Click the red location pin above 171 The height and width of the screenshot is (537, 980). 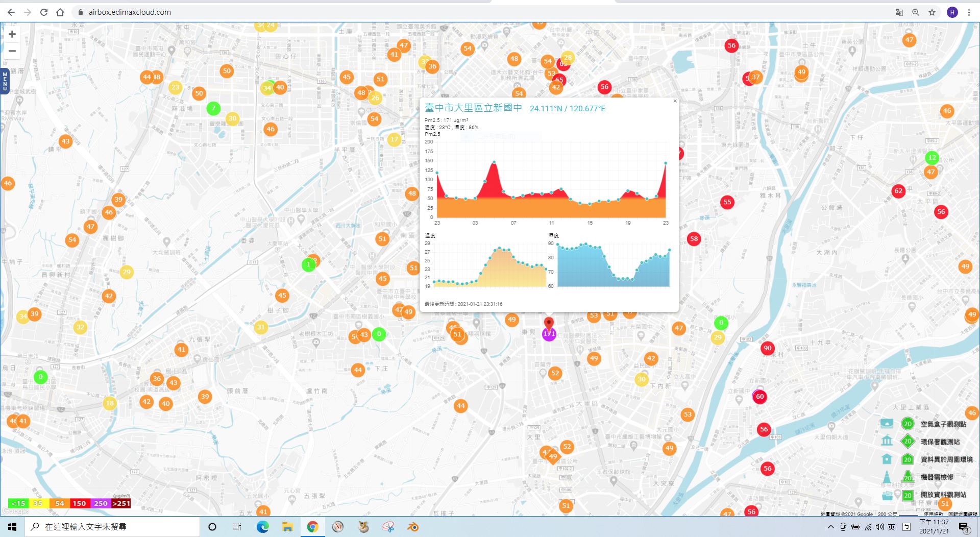tap(549, 323)
